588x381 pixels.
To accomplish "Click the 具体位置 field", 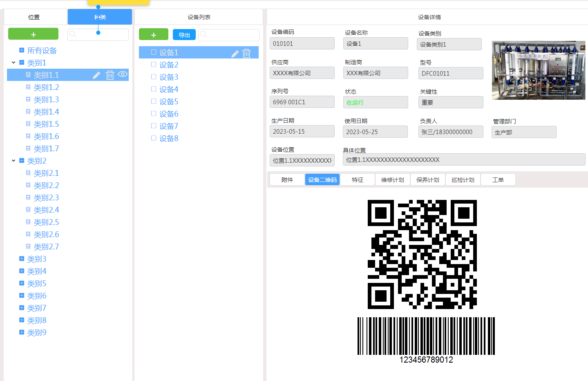I will pos(464,159).
